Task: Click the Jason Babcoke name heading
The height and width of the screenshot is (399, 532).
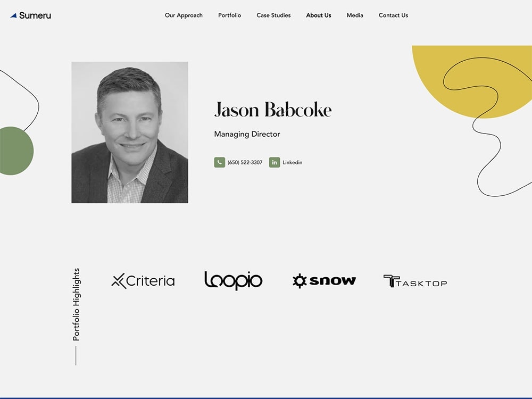Action: coord(273,109)
